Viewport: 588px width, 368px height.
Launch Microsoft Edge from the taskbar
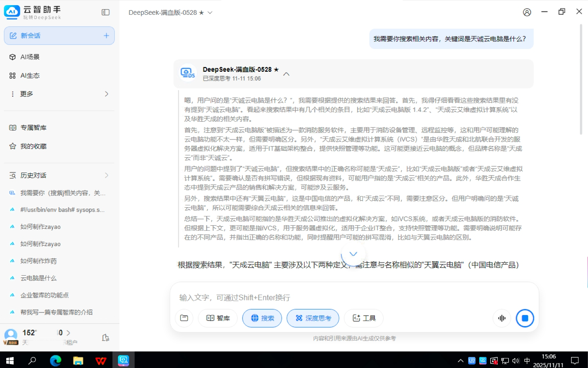pos(55,360)
